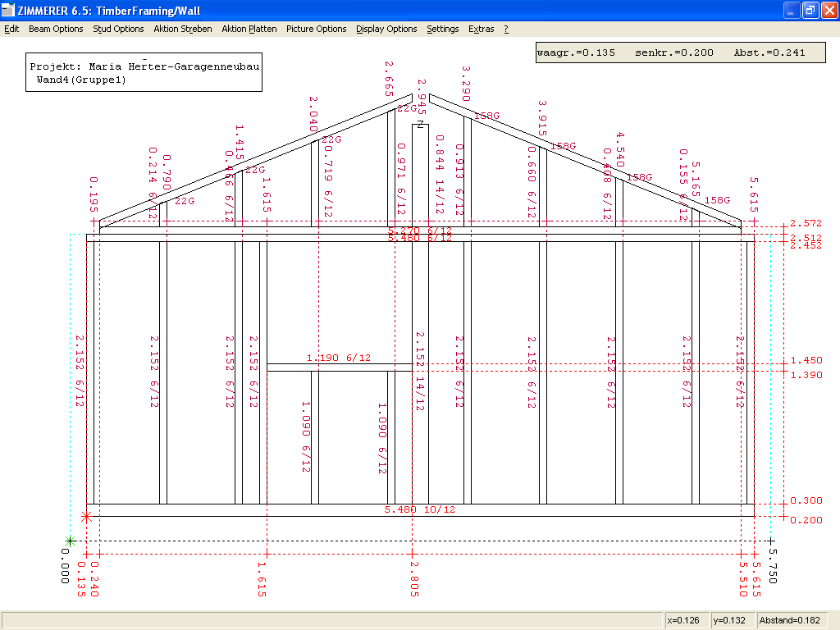Open the question mark help menu
The height and width of the screenshot is (630, 840).
(x=506, y=29)
